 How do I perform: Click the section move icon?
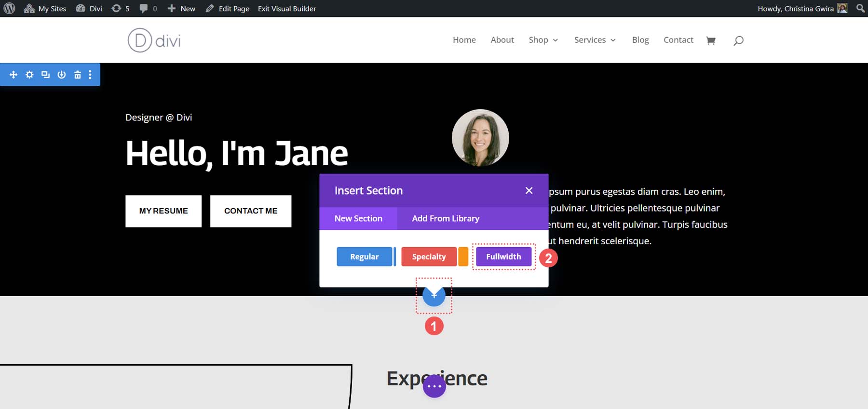[14, 75]
